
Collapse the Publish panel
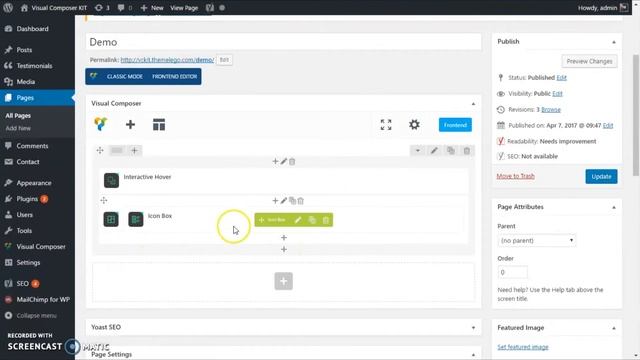point(613,42)
